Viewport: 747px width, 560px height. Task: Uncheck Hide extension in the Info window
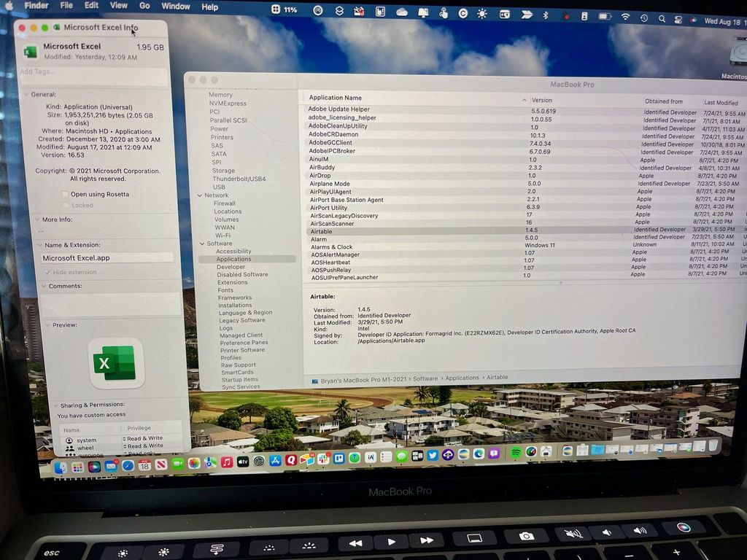(48, 272)
